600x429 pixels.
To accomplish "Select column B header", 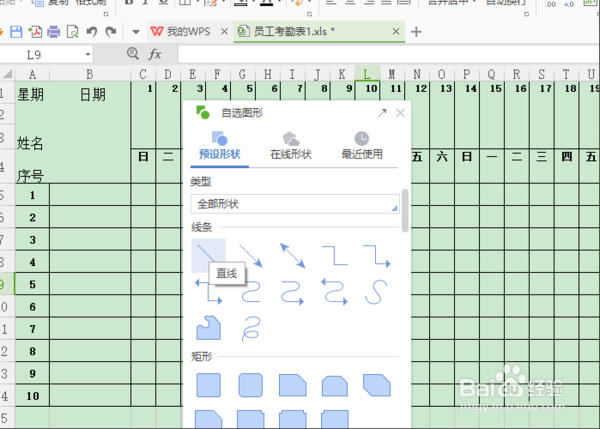I will 90,74.
